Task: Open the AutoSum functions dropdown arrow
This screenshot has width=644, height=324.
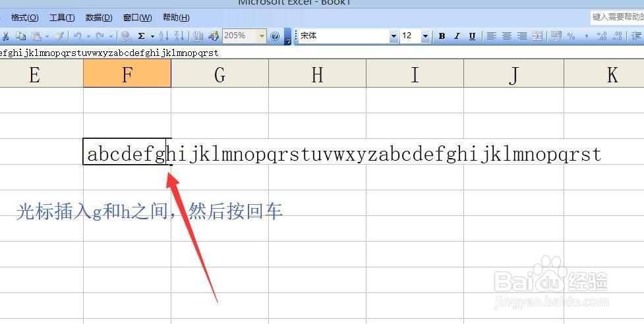Action: pyautogui.click(x=152, y=36)
